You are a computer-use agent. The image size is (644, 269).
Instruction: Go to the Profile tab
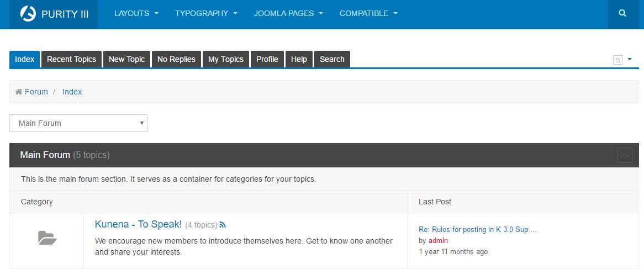click(x=267, y=59)
